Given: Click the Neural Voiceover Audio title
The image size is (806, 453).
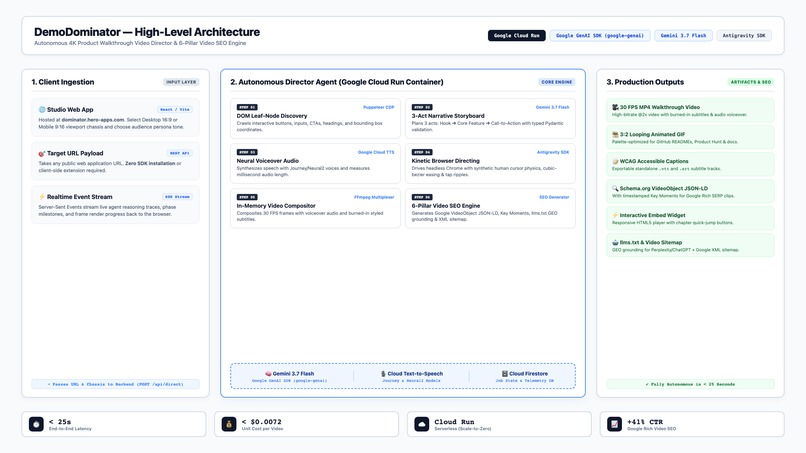Looking at the screenshot, I should (268, 161).
